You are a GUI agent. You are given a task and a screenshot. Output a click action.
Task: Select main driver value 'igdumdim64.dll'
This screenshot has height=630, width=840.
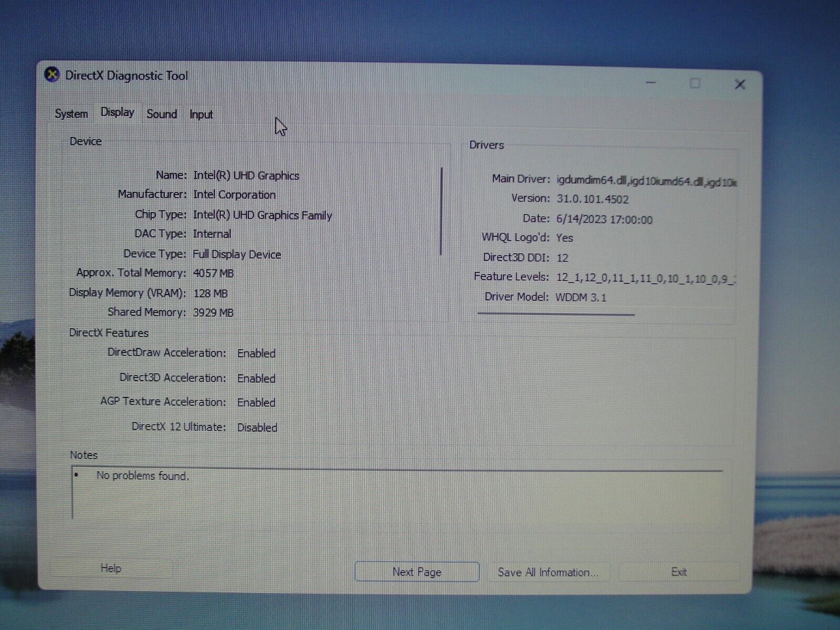click(x=592, y=181)
